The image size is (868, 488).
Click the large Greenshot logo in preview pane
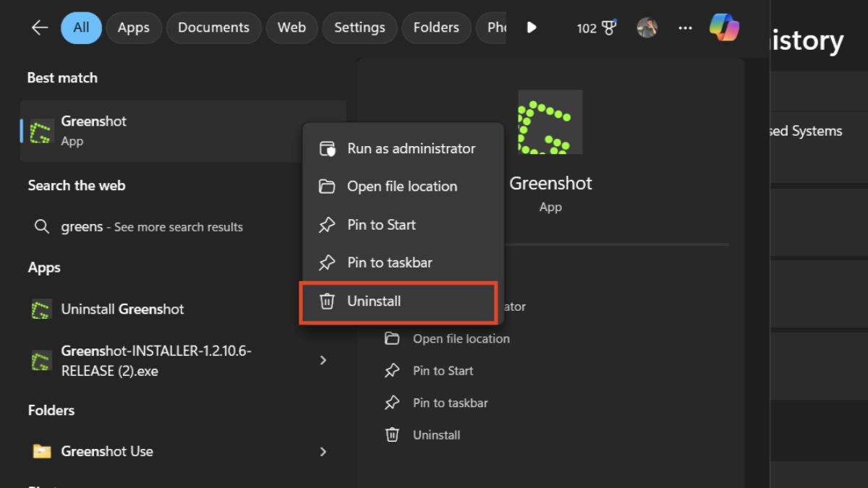point(550,122)
